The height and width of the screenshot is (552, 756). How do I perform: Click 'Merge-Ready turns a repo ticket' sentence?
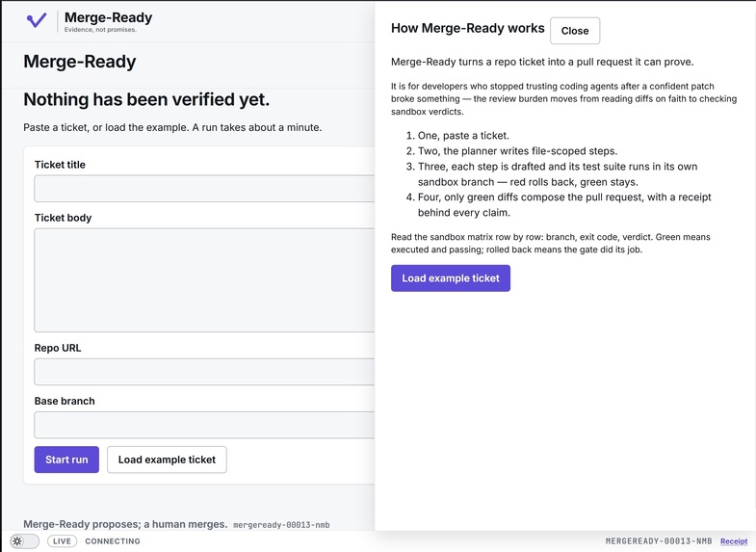point(542,62)
